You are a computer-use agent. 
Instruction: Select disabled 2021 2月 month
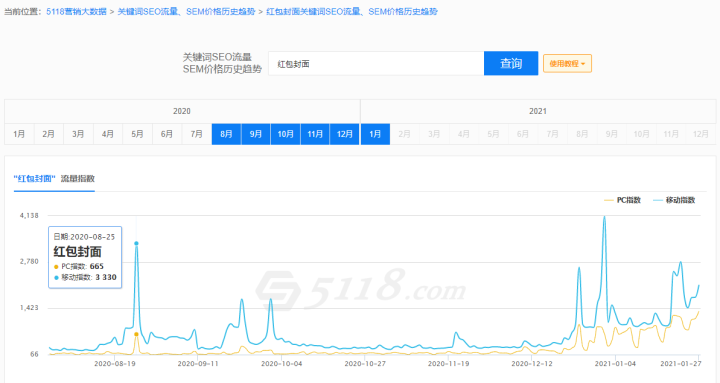[x=405, y=134]
